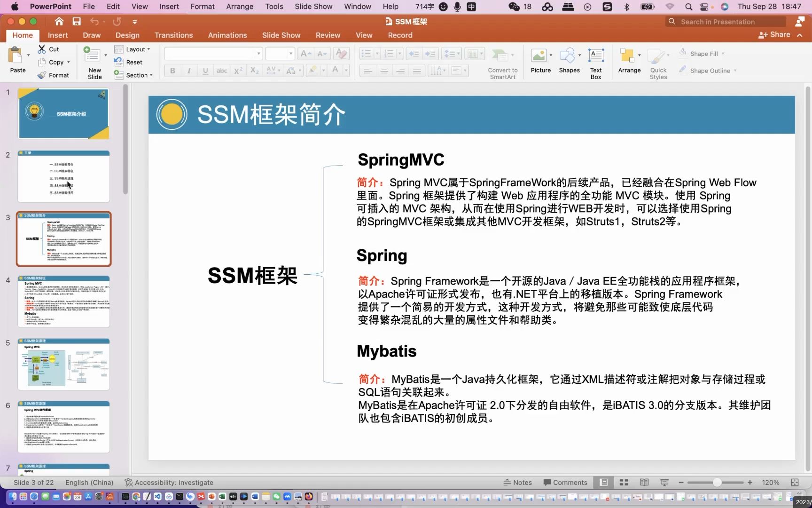This screenshot has width=812, height=508.
Task: Open Quick Styles
Action: point(657,61)
